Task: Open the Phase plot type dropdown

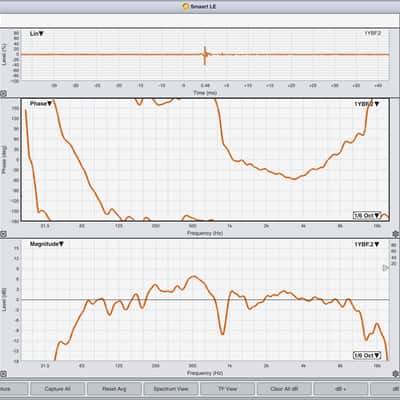Action: click(41, 104)
